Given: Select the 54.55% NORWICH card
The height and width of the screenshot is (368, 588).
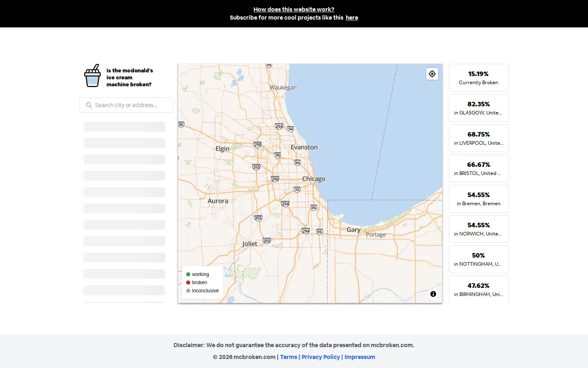Looking at the screenshot, I should (x=479, y=229).
